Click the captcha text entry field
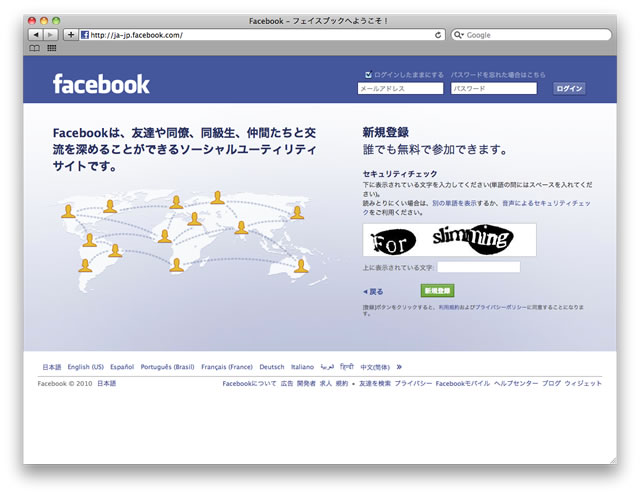Image resolution: width=640 pixels, height=496 pixels. click(479, 267)
